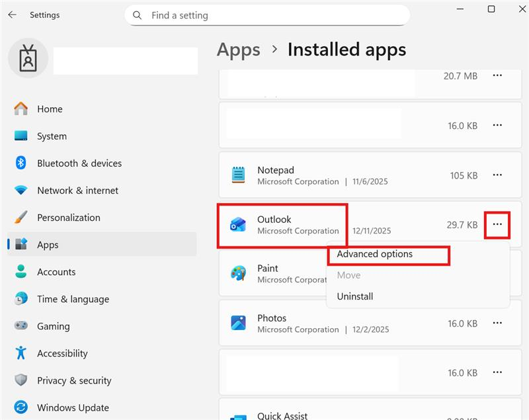This screenshot has width=529, height=420.
Task: Click the 12/11/2025 Outlook install date
Action: pos(372,231)
